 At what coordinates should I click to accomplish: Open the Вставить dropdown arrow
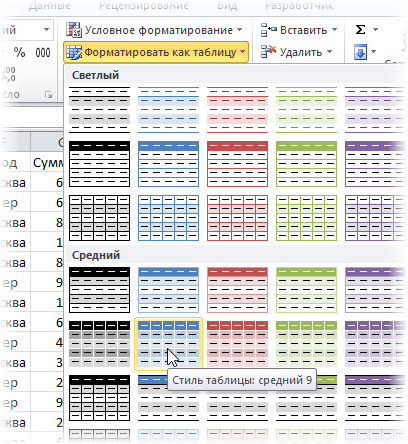[x=334, y=30]
